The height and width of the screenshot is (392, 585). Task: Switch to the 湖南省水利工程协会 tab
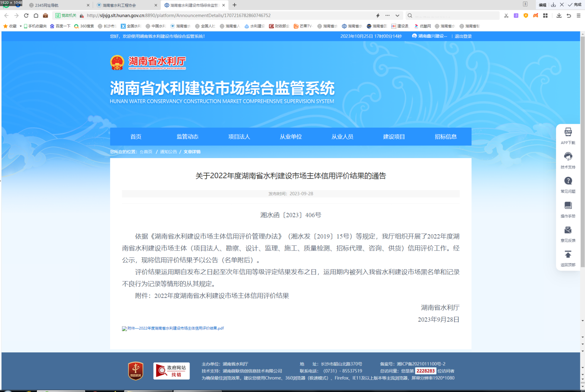coord(123,5)
